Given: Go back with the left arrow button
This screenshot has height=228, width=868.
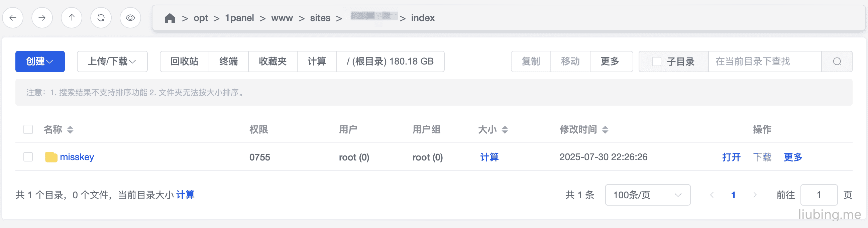Looking at the screenshot, I should click(x=13, y=18).
